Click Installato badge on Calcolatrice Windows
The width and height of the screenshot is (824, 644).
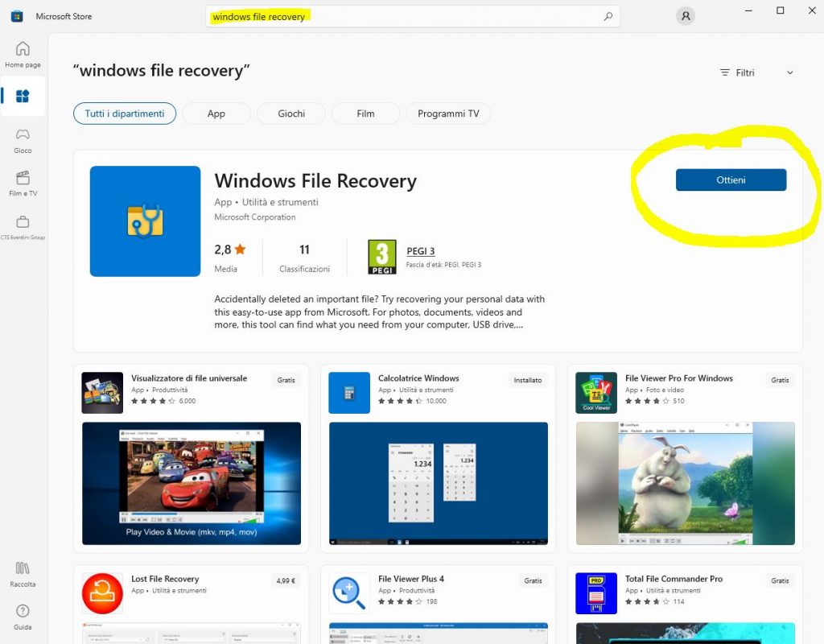(528, 380)
